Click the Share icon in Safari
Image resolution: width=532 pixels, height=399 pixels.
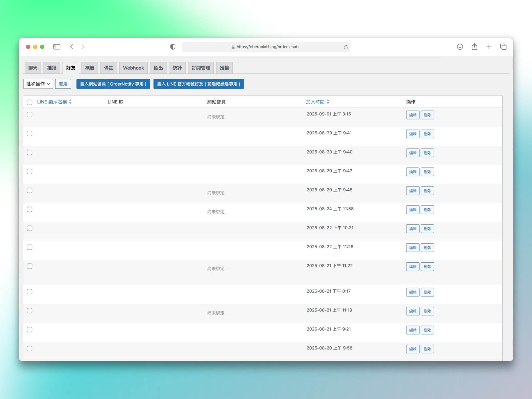click(x=474, y=47)
